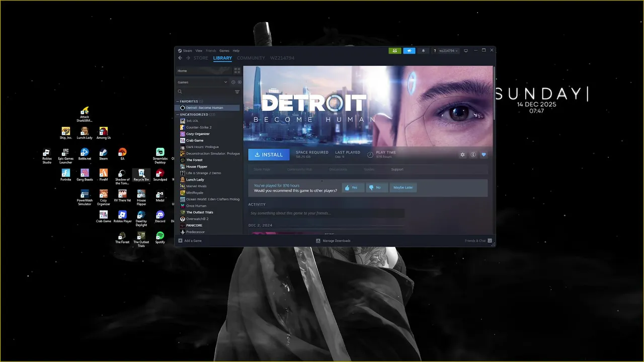Select the Spotify desktop icon

[x=160, y=237]
